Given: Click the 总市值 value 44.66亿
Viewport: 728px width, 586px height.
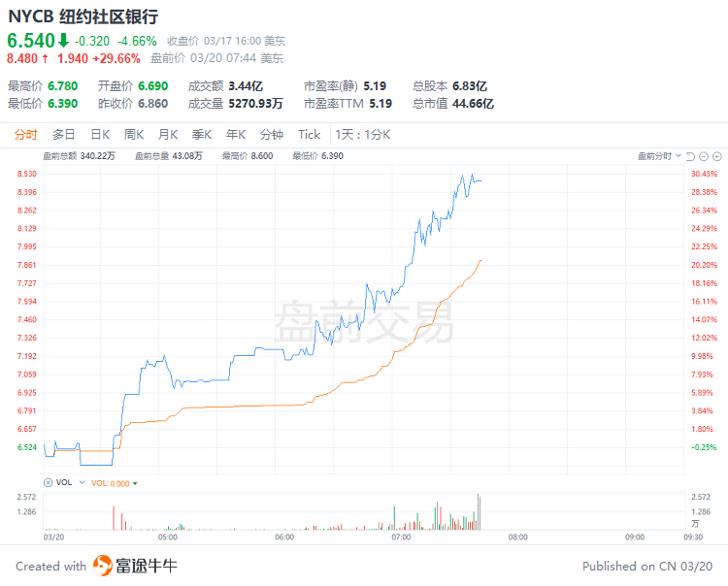Looking at the screenshot, I should pyautogui.click(x=473, y=104).
